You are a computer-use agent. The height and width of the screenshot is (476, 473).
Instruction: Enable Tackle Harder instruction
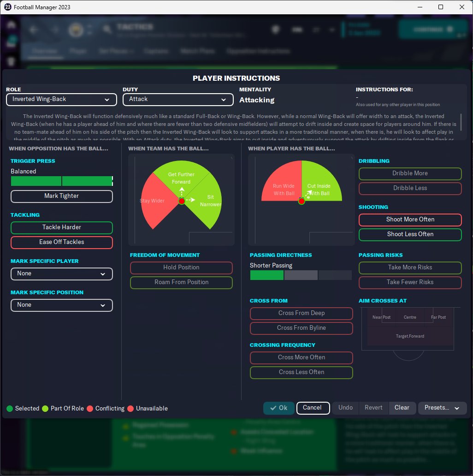62,227
